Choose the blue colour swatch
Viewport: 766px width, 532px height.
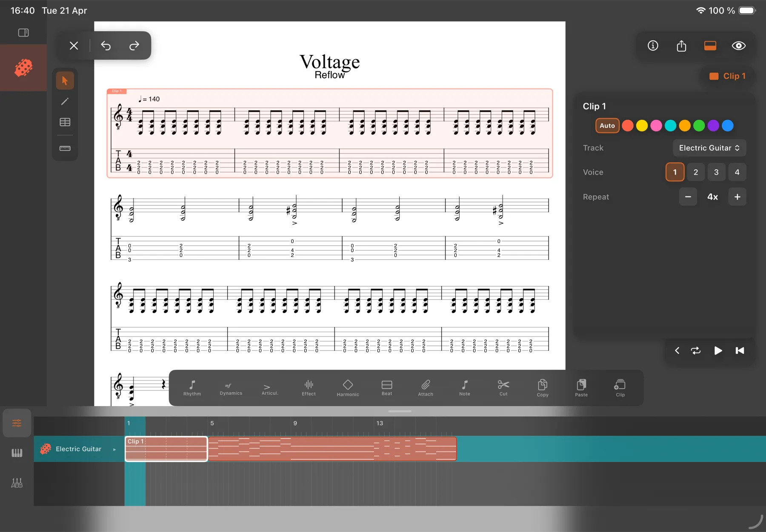click(728, 125)
